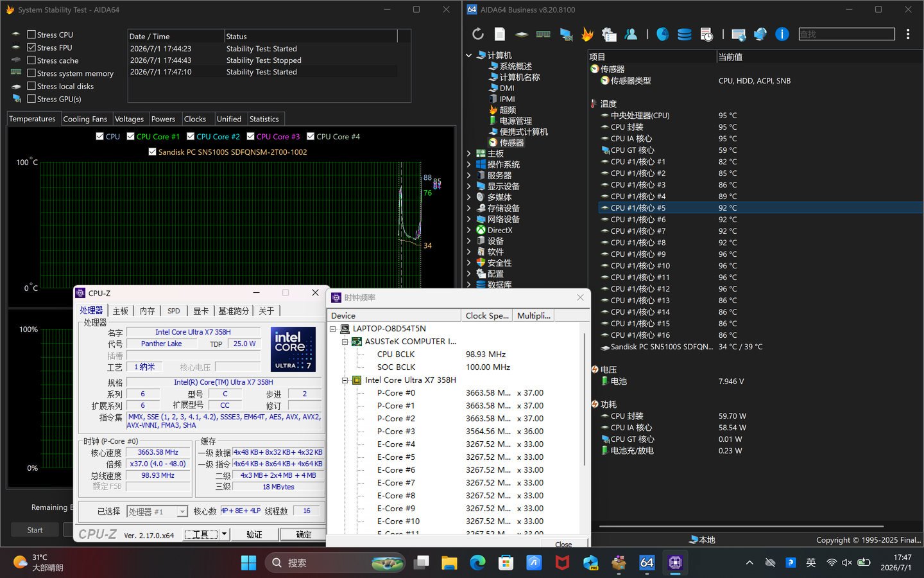Launch System Stability Test via flame toolbar icon
The image size is (924, 578).
[x=587, y=34]
